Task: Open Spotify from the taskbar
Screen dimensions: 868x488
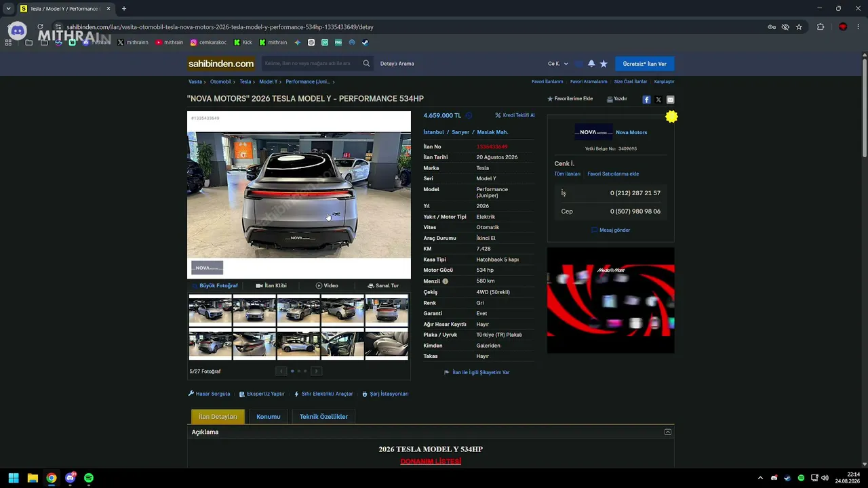Action: (x=89, y=478)
